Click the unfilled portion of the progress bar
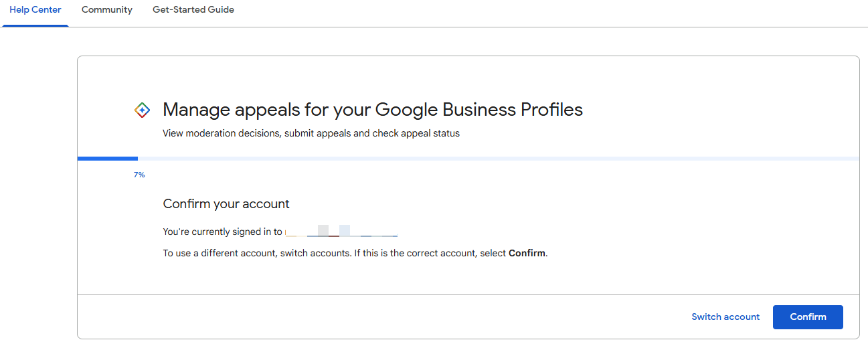Viewport: 868px width, 344px height. (499, 159)
